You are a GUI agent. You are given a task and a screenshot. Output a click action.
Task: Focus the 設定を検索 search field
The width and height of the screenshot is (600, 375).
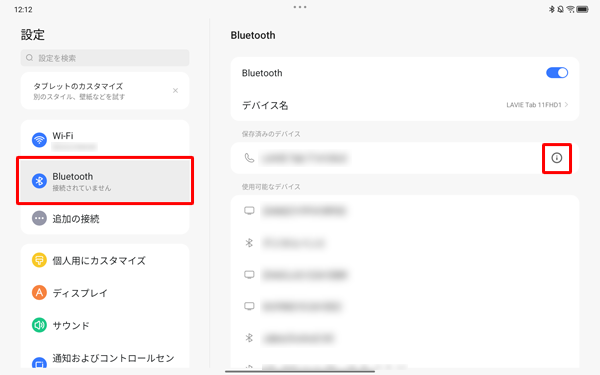point(105,58)
